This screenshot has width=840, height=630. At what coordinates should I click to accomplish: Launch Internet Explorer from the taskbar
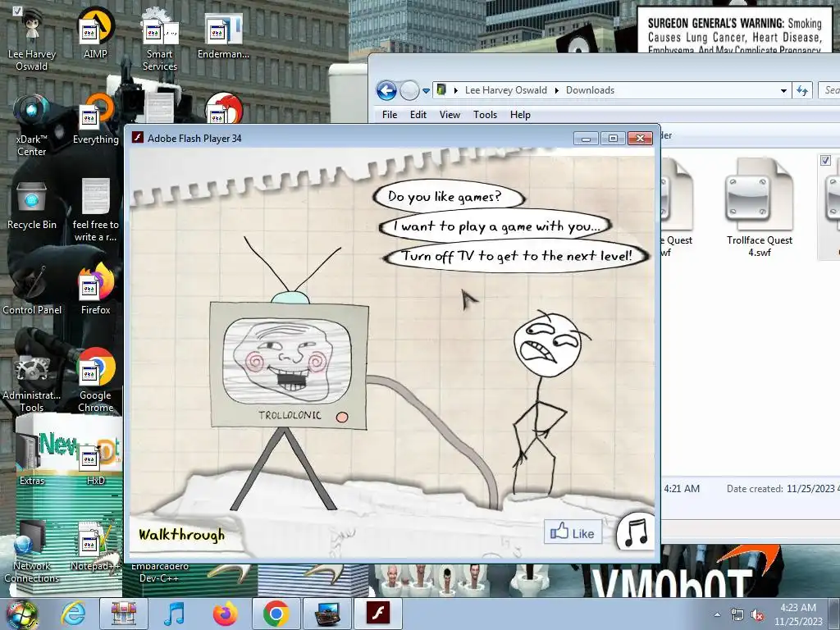coord(73,614)
